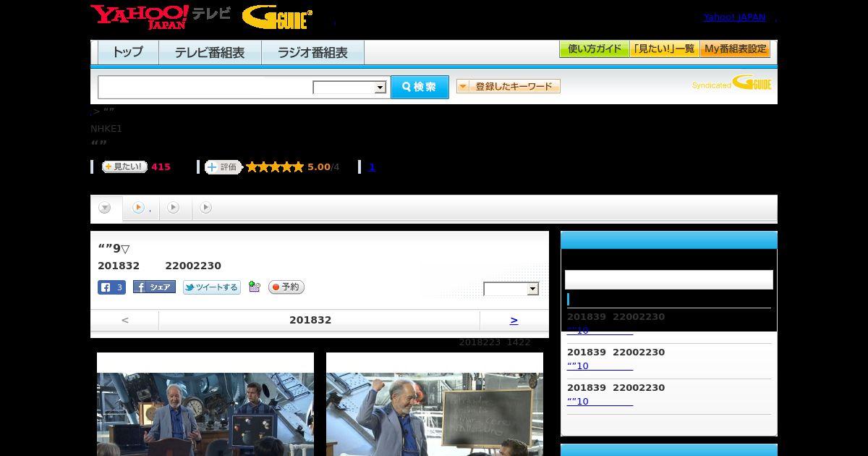Click the add-to-calendar icon beside 予約

pos(254,287)
